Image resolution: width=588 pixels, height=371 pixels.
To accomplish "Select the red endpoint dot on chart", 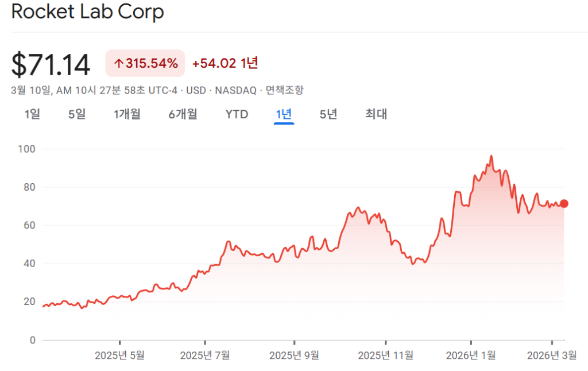I will coord(563,203).
